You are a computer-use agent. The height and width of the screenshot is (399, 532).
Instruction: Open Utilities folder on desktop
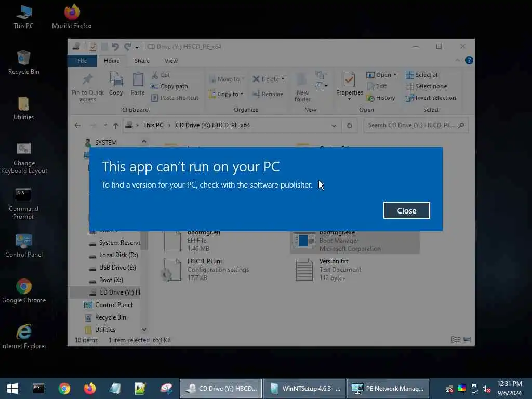23,109
